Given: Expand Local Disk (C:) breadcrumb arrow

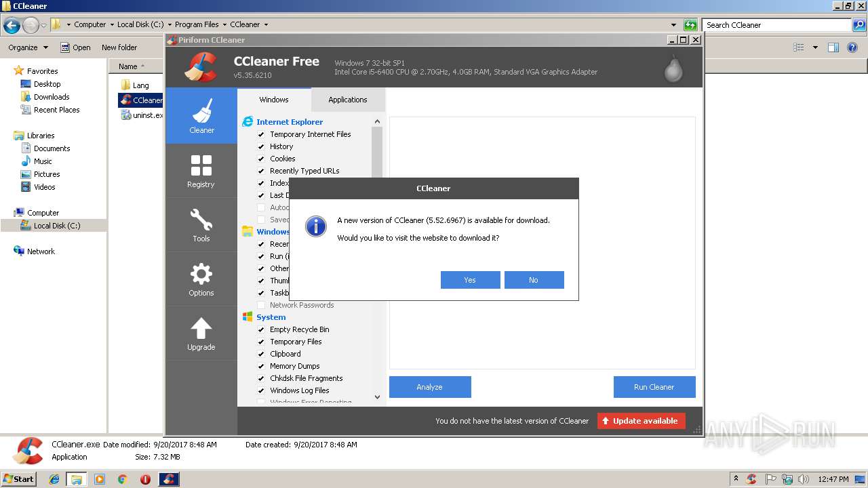Looking at the screenshot, I should coord(169,25).
